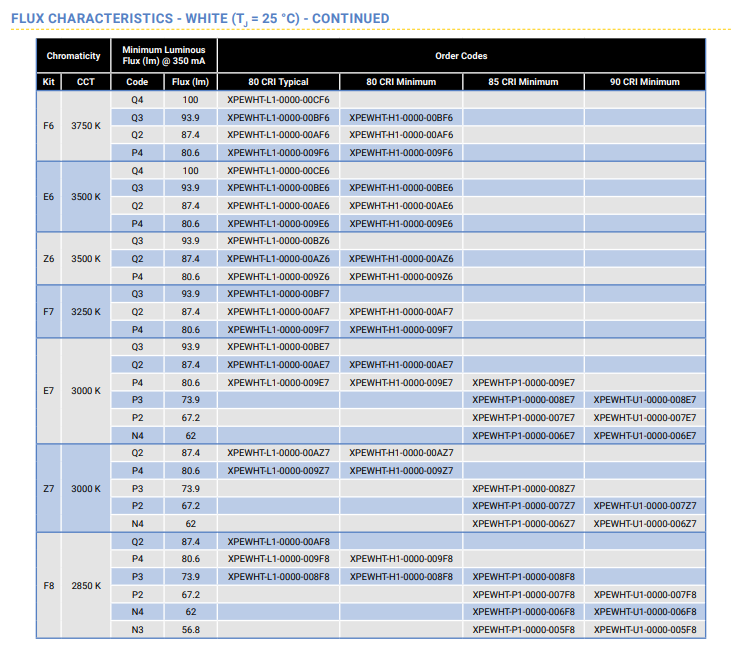The width and height of the screenshot is (735, 660).
Task: Click order code XPEWHT-H1-0000-009F8
Action: [401, 559]
